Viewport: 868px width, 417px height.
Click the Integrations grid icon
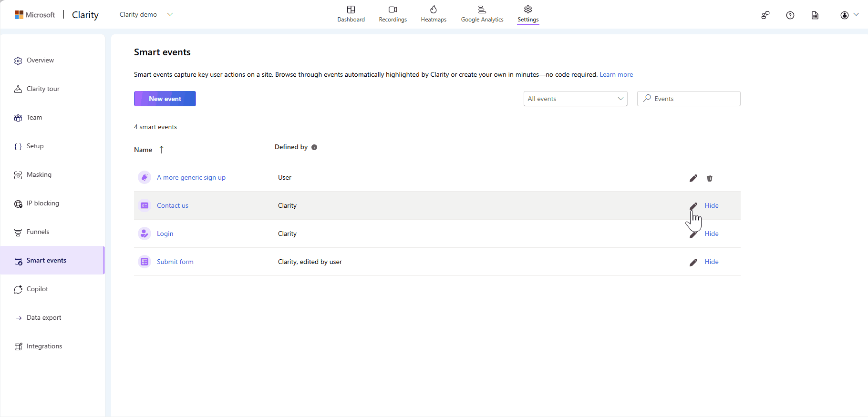(18, 346)
